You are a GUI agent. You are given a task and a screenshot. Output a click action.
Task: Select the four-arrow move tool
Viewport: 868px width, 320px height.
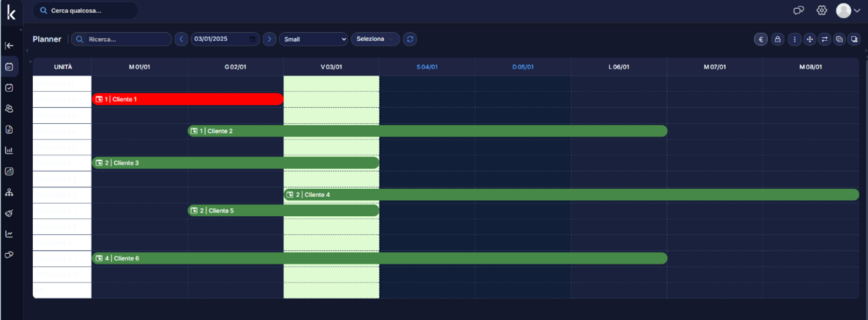click(x=809, y=39)
